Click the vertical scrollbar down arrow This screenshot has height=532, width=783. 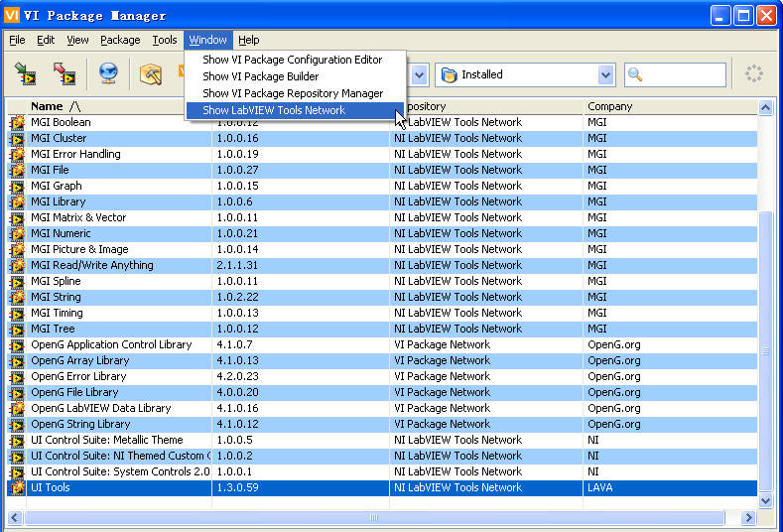(x=765, y=501)
